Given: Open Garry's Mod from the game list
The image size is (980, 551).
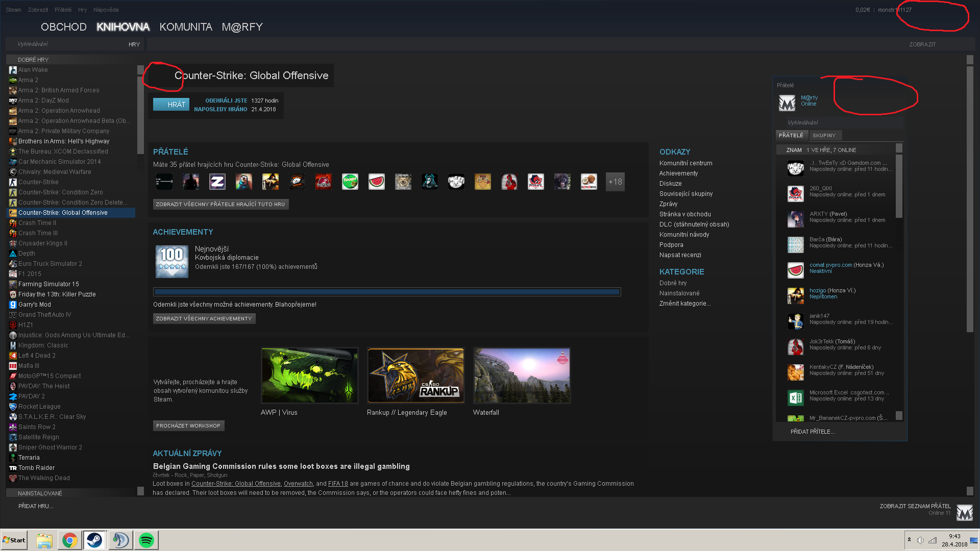Looking at the screenshot, I should pyautogui.click(x=34, y=305).
